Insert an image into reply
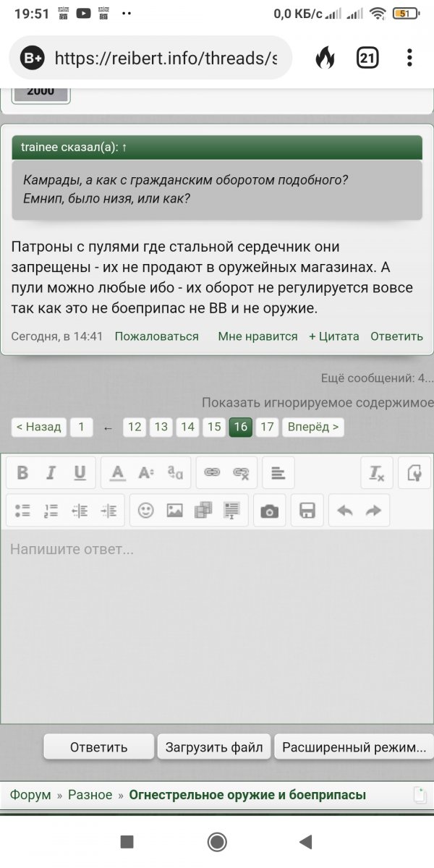This screenshot has height=868, width=434. pyautogui.click(x=174, y=511)
